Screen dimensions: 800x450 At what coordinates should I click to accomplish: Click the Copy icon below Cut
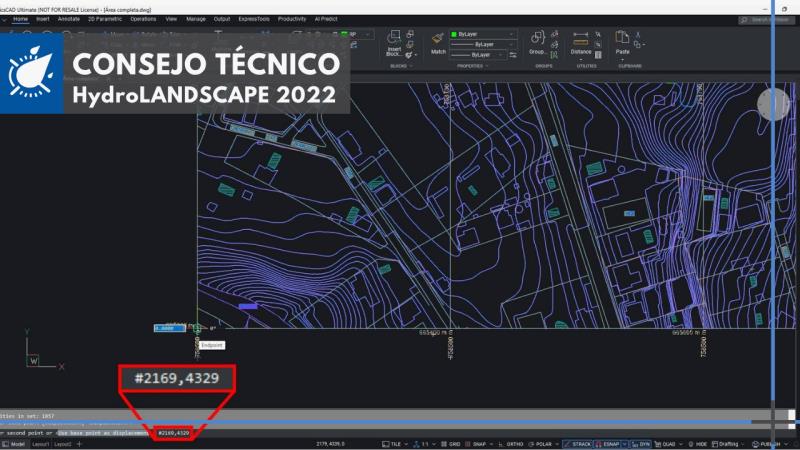637,45
